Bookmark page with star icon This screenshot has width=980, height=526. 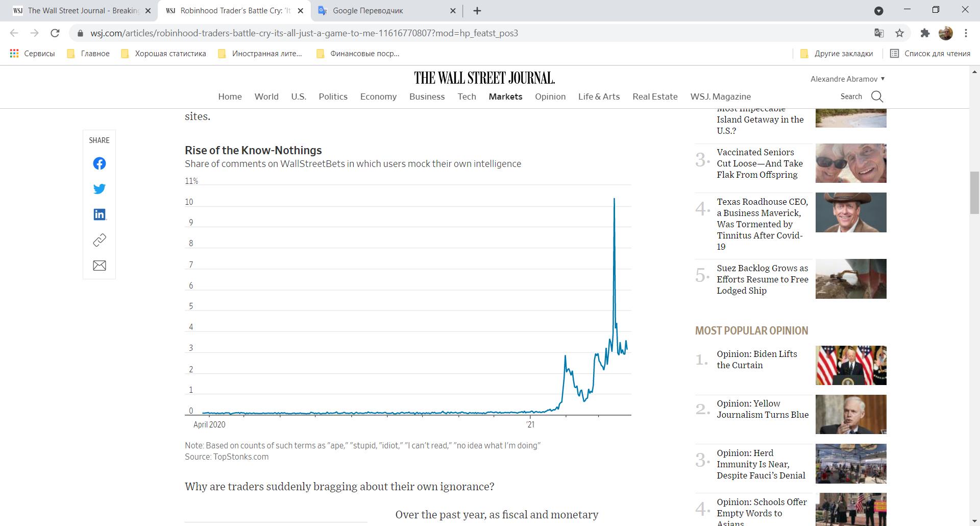(899, 33)
